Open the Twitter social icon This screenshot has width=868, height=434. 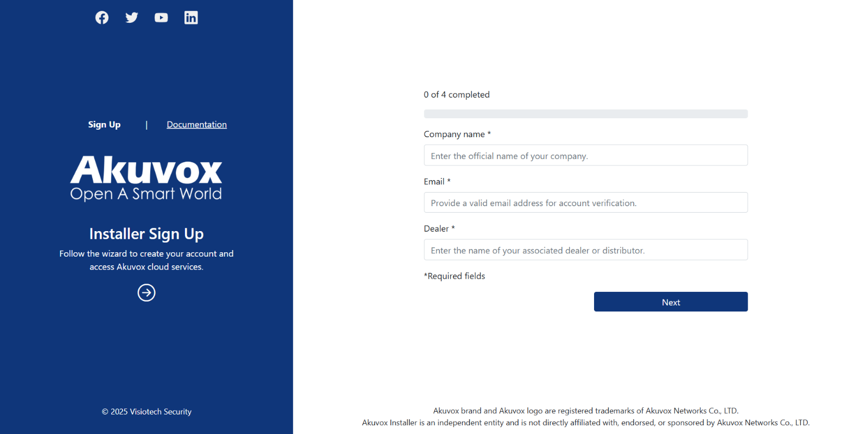coord(131,17)
